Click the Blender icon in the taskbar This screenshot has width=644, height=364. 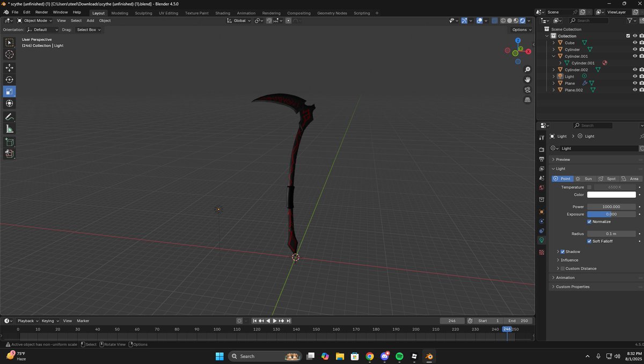(428, 356)
